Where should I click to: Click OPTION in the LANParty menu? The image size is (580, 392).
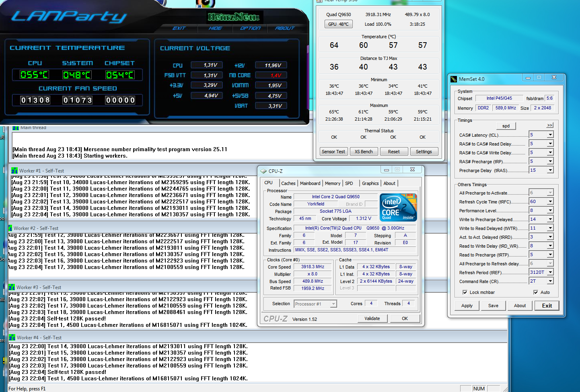[x=250, y=28]
